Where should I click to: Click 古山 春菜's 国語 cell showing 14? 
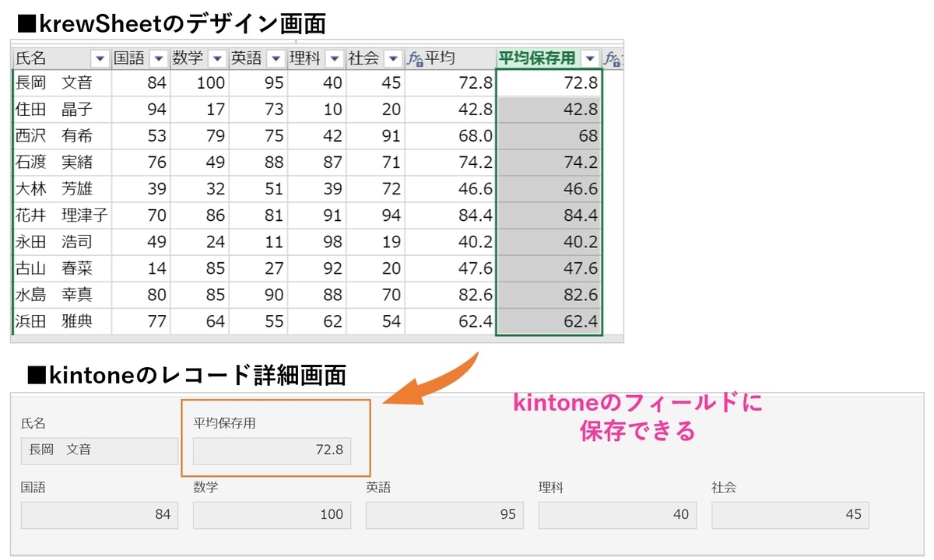141,268
